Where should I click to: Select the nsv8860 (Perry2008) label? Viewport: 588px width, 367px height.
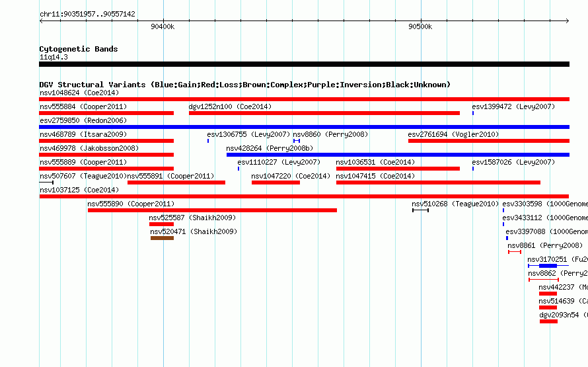[x=330, y=135]
